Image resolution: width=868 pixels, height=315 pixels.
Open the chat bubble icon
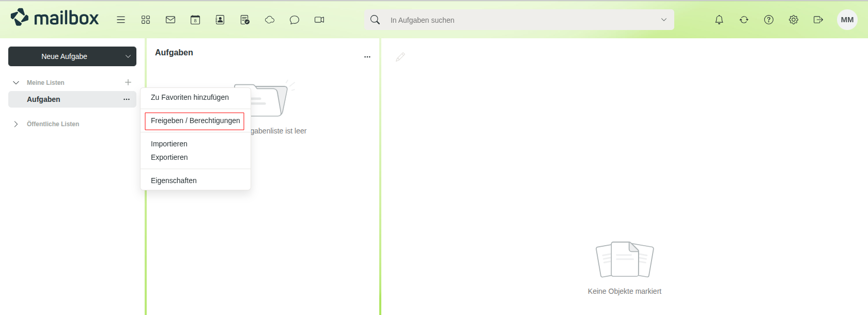coord(295,20)
